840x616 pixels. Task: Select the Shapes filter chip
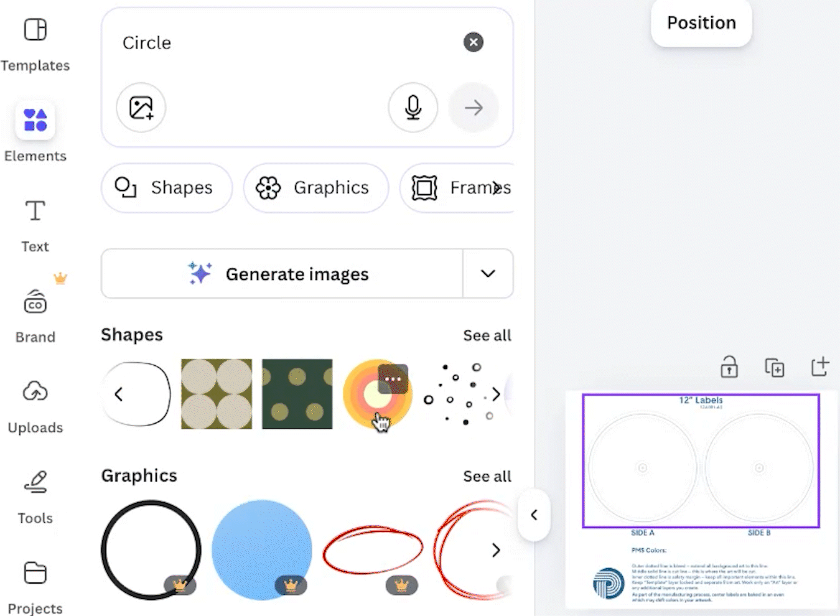[x=167, y=187]
